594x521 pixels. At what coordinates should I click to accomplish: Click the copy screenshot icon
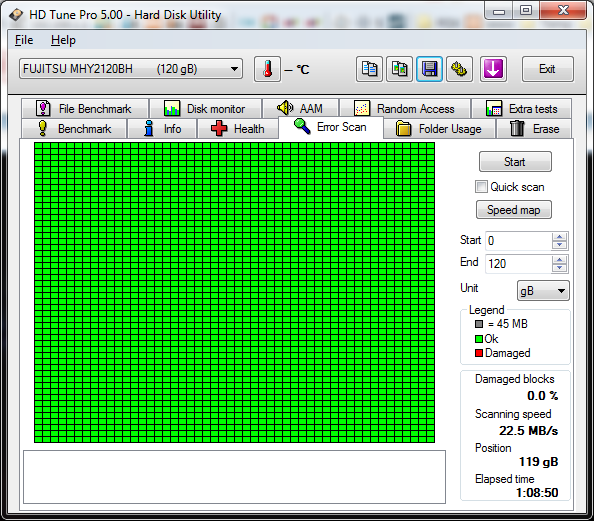(399, 69)
